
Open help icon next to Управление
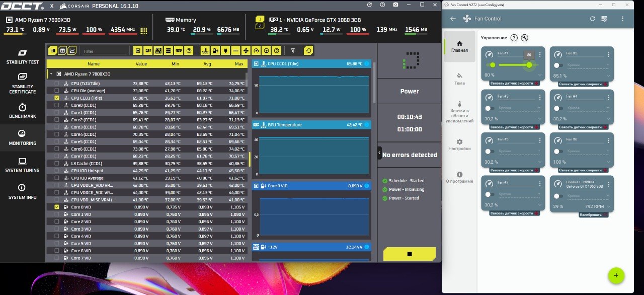pos(514,38)
